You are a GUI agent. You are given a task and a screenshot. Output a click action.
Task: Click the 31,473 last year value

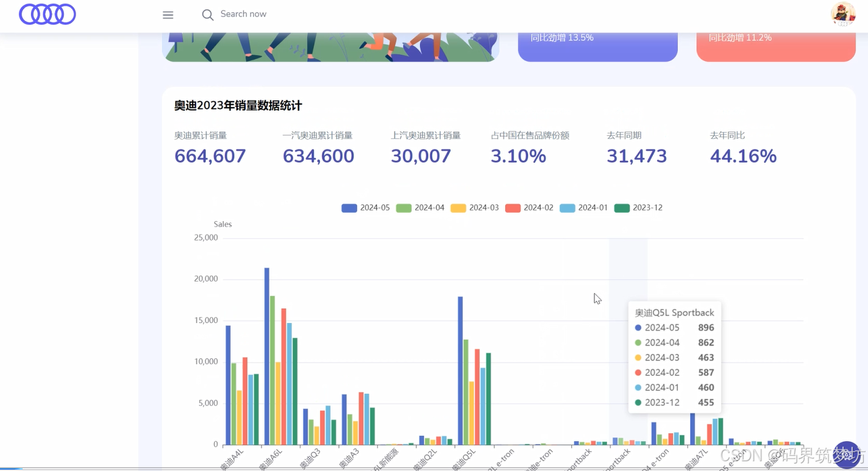[x=637, y=156]
